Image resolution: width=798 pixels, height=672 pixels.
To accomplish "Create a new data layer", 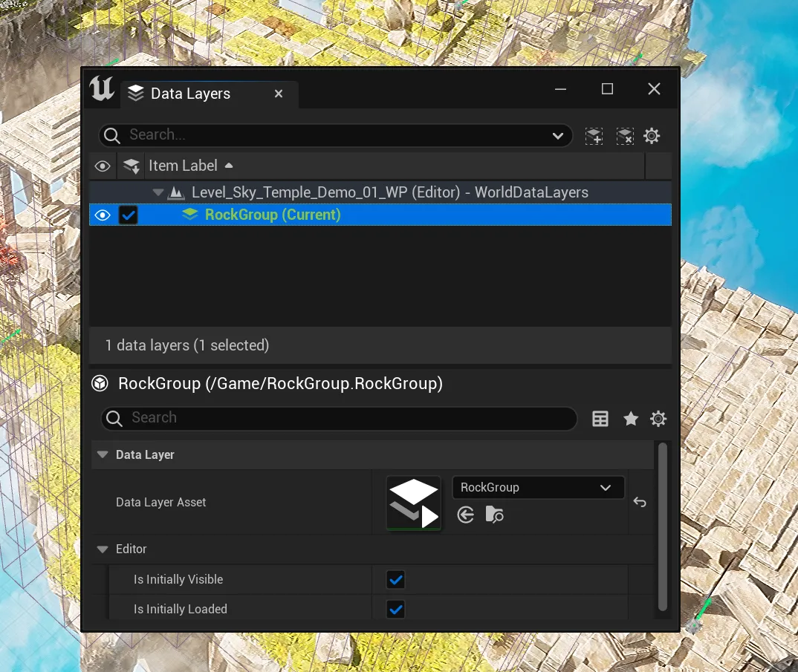I will 594,135.
